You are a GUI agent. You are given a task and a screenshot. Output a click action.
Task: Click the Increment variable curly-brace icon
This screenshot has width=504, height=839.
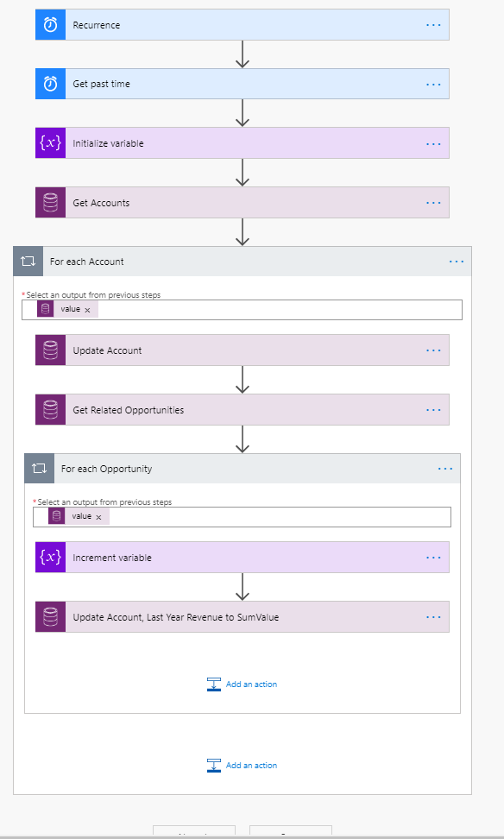[x=50, y=558]
